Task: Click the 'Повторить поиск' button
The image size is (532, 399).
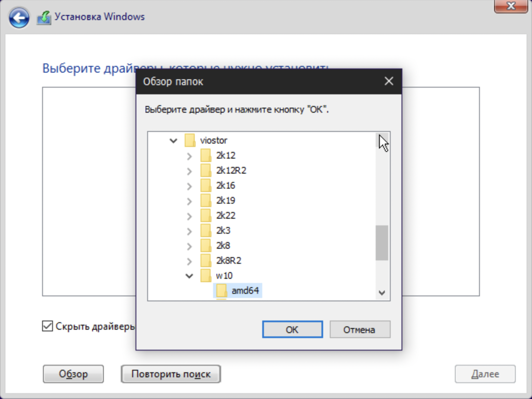Action: click(x=171, y=374)
